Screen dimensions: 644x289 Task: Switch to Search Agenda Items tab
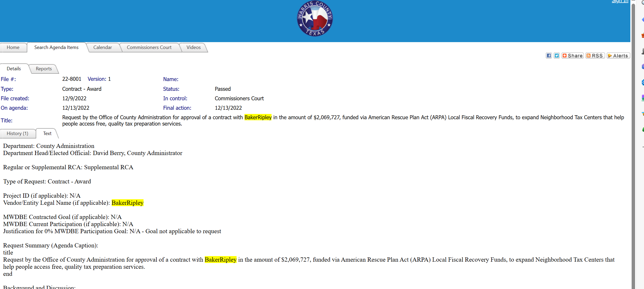click(56, 47)
